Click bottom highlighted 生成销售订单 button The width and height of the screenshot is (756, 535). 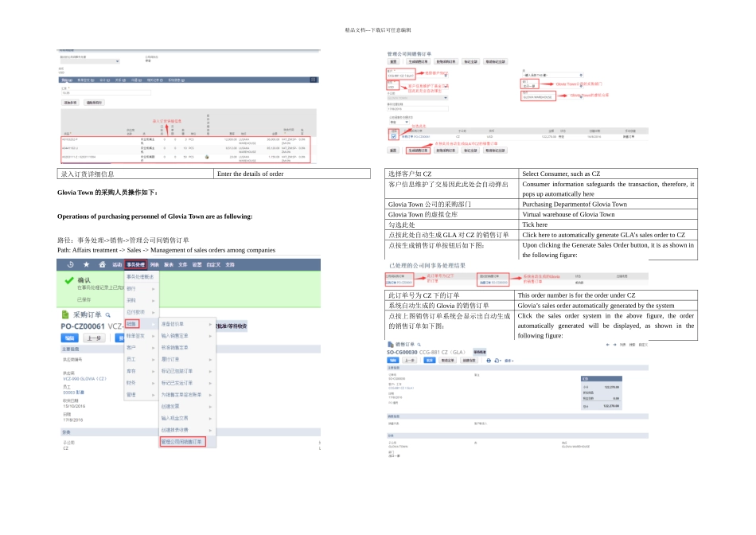418,150
